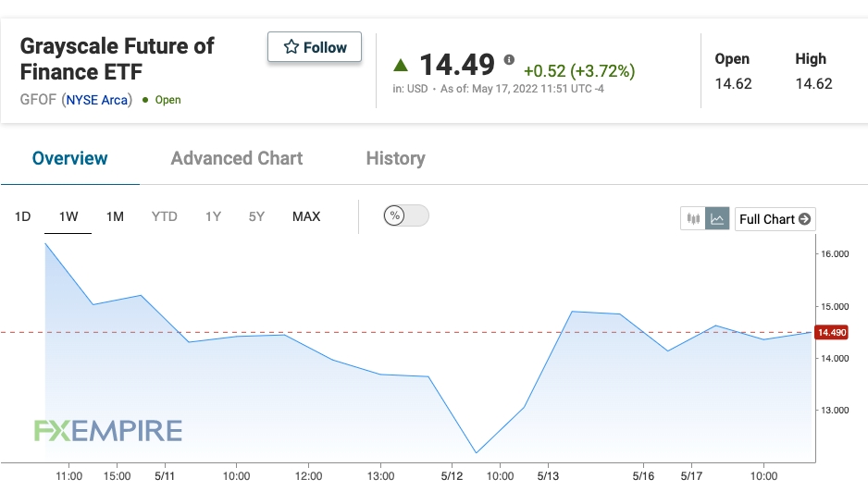This screenshot has width=868, height=504.
Task: Choose the MAX time range
Action: (306, 216)
